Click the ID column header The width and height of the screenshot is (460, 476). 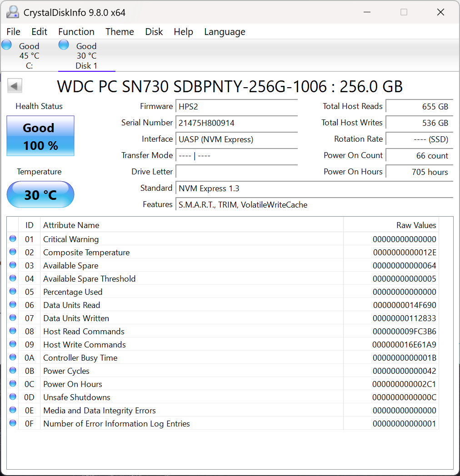pyautogui.click(x=29, y=225)
